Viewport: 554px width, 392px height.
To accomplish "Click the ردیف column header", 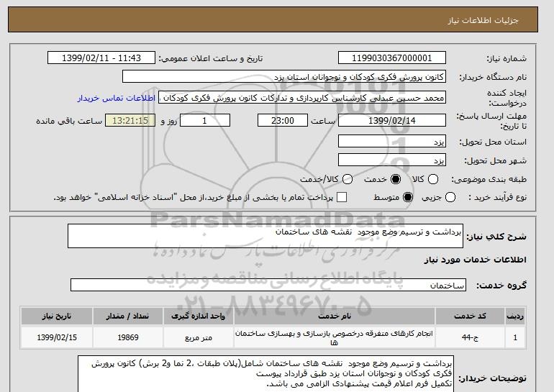I will click(x=515, y=316).
